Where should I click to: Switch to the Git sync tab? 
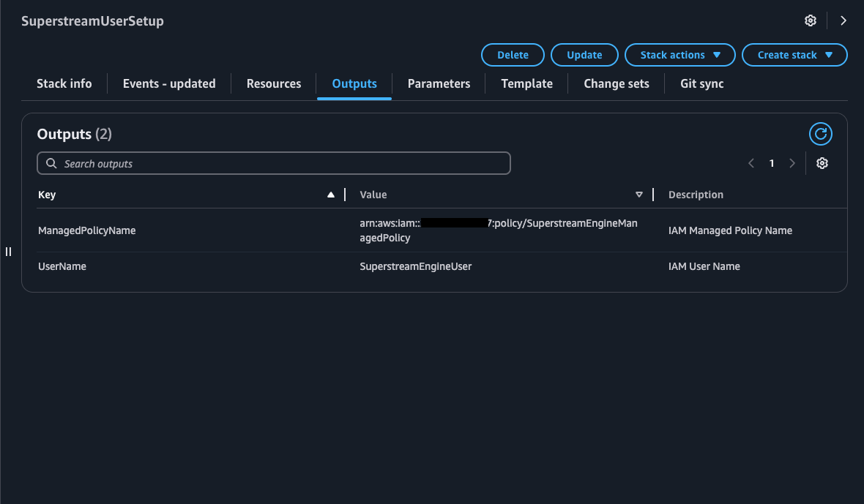702,83
